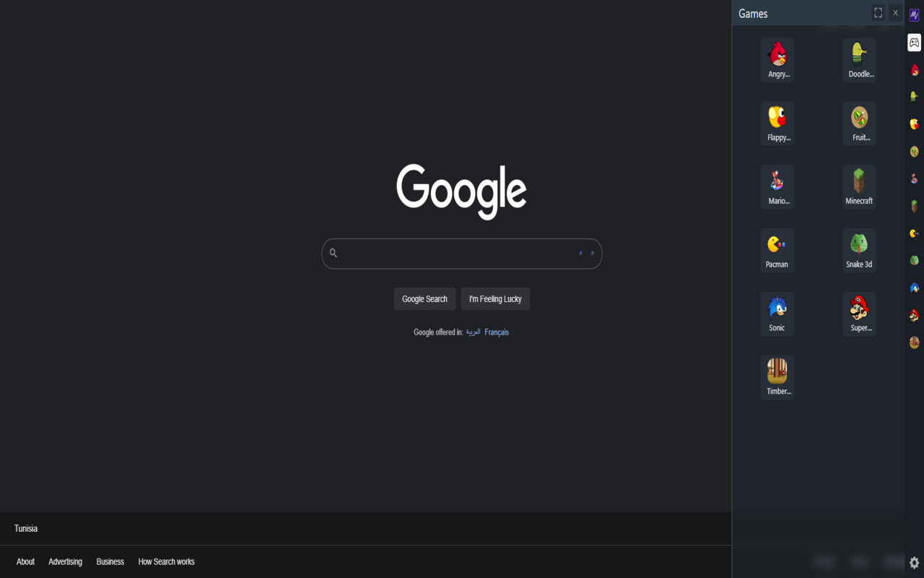924x578 pixels.
Task: Click the magnifier icon inside the search bar
Action: [333, 253]
